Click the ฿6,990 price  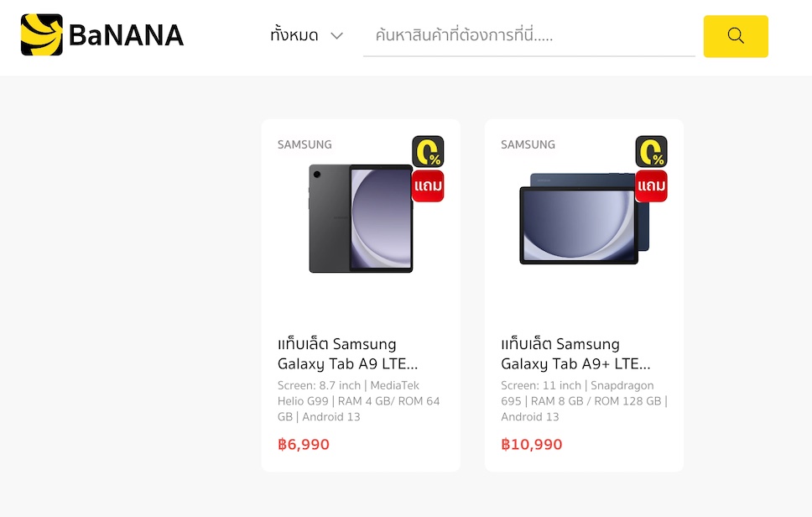tap(304, 445)
